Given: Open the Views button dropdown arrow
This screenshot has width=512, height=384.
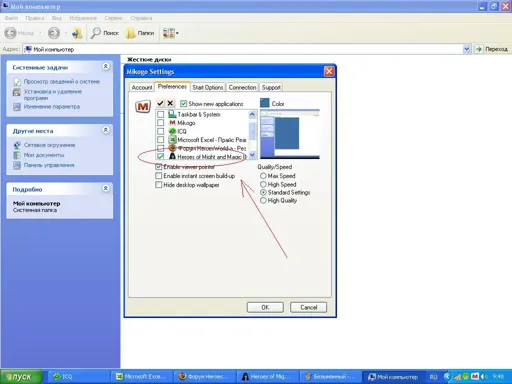Looking at the screenshot, I should 177,33.
